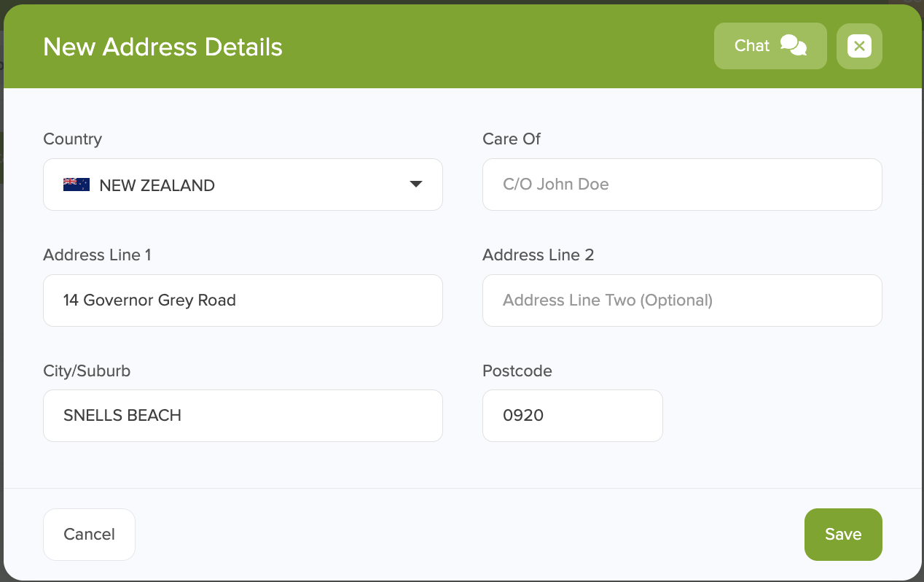Select the Address Line Two optional field

point(682,300)
